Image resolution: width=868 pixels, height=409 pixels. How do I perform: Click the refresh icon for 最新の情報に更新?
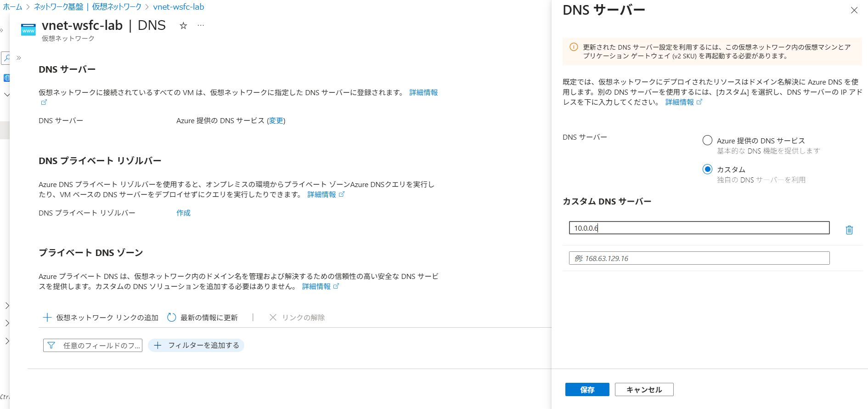(x=172, y=318)
